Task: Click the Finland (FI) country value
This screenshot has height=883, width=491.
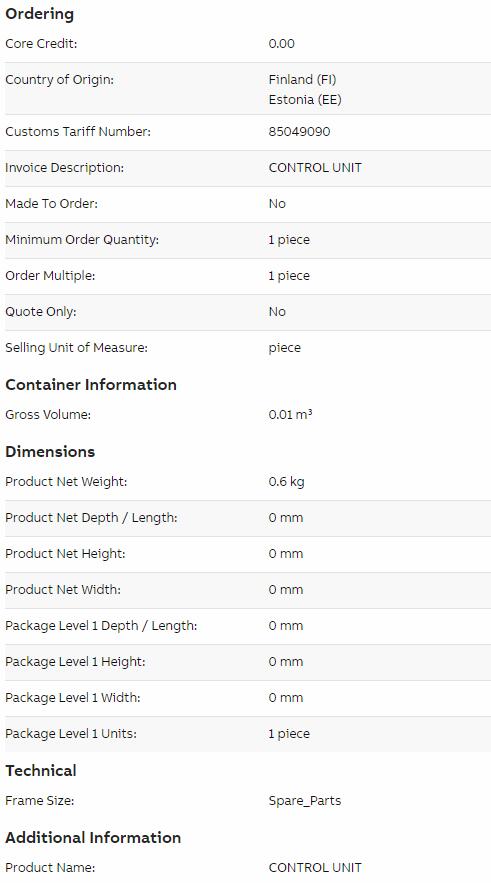Action: (302, 79)
